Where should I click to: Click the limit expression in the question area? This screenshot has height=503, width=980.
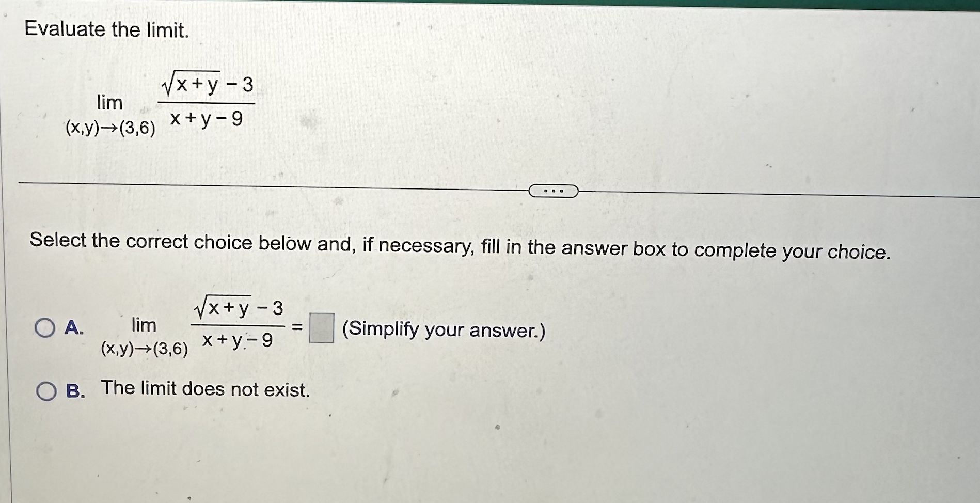pos(160,101)
